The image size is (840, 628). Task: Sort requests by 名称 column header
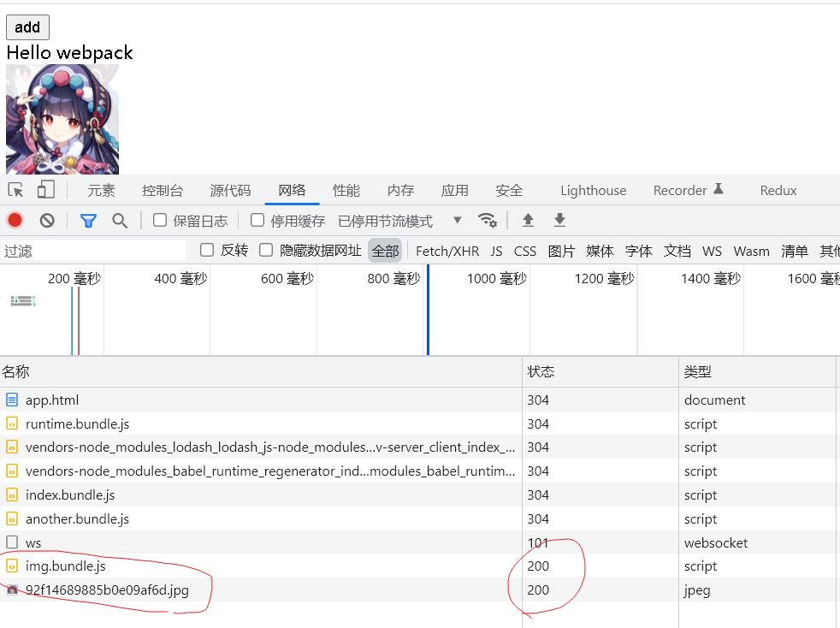pos(261,372)
